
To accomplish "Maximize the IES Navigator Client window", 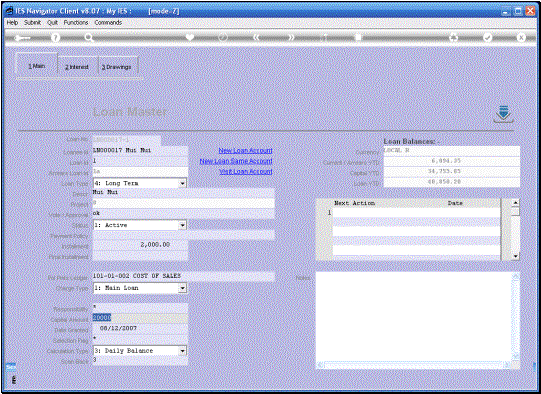I will click(x=518, y=12).
